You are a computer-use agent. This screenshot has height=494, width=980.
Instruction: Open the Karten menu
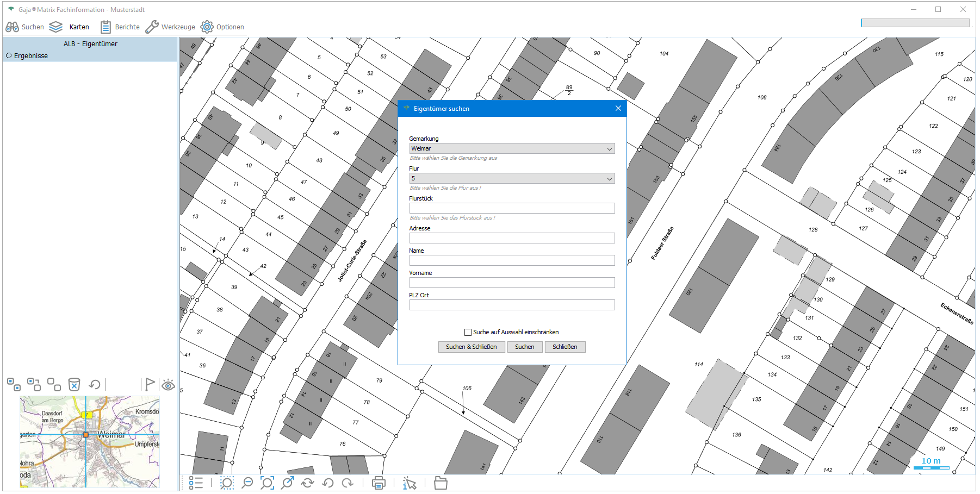[70, 27]
